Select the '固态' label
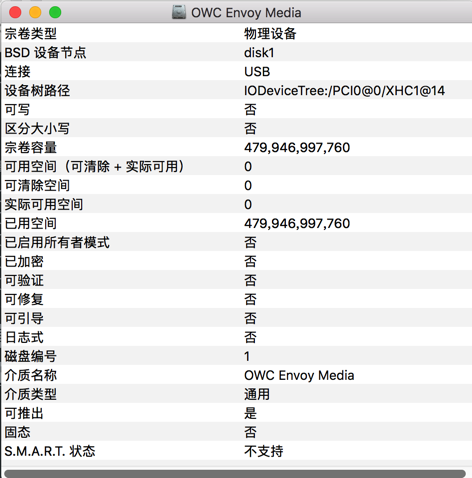The height and width of the screenshot is (478, 472). [x=17, y=433]
